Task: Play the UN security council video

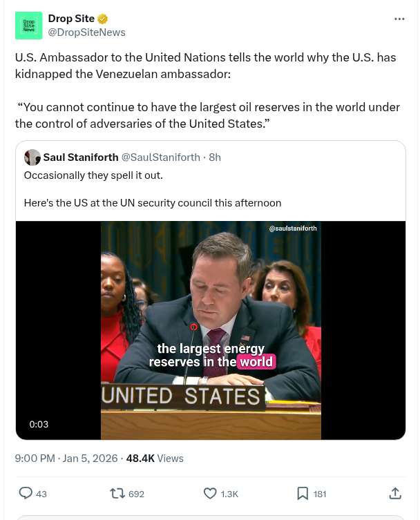Action: (211, 330)
